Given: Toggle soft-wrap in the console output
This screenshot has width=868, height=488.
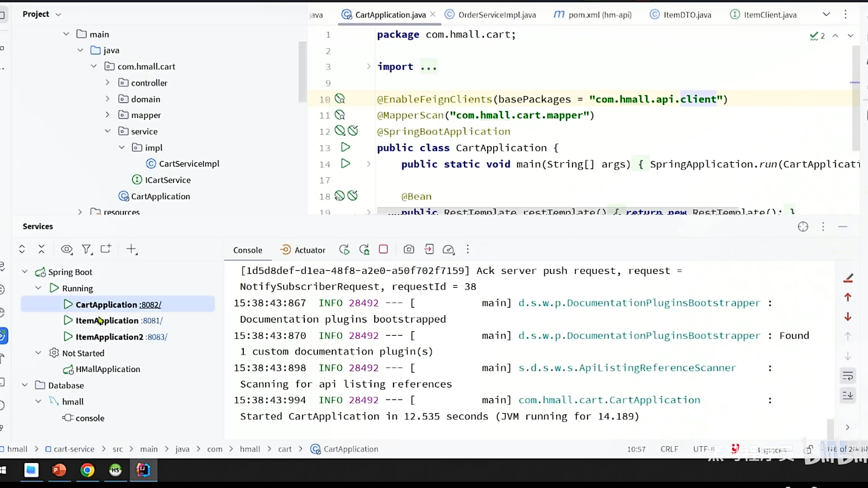Looking at the screenshot, I should tap(847, 376).
